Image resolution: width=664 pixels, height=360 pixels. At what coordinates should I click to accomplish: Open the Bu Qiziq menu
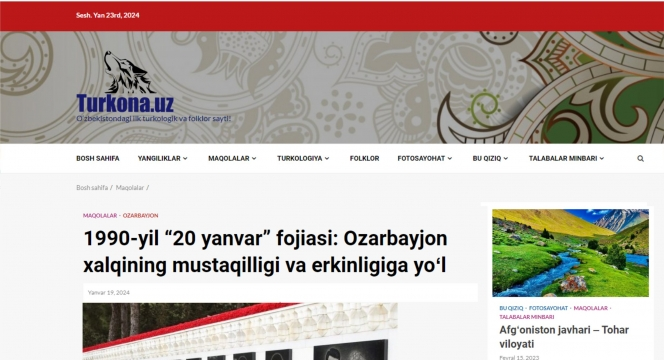click(x=487, y=158)
